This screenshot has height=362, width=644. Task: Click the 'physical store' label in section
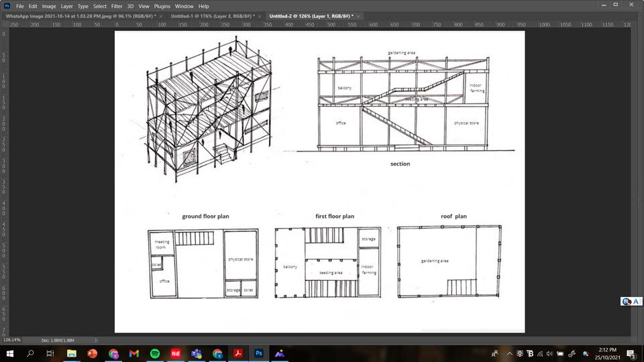(x=466, y=123)
